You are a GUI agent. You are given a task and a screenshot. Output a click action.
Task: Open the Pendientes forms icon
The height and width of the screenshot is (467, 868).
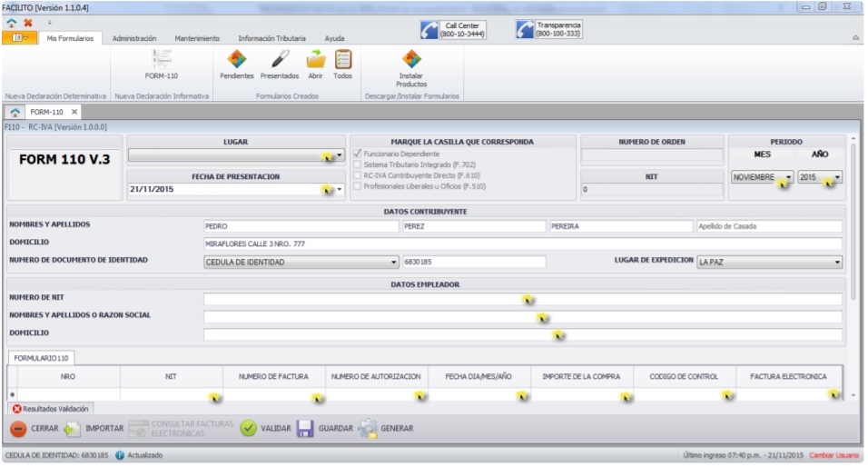pyautogui.click(x=236, y=60)
